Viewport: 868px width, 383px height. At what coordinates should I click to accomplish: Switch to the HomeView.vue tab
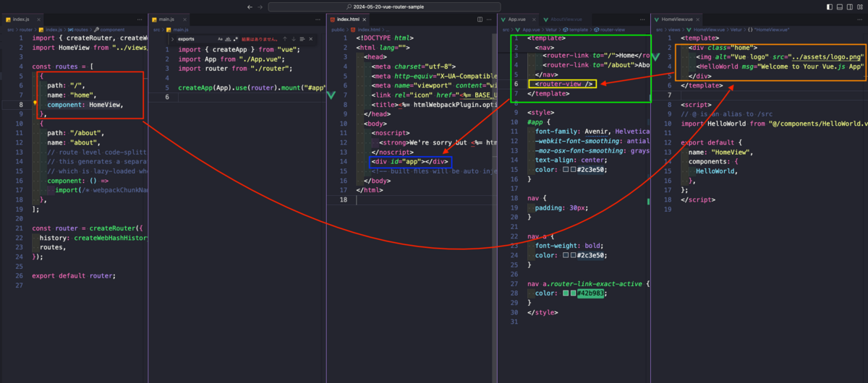pos(678,19)
